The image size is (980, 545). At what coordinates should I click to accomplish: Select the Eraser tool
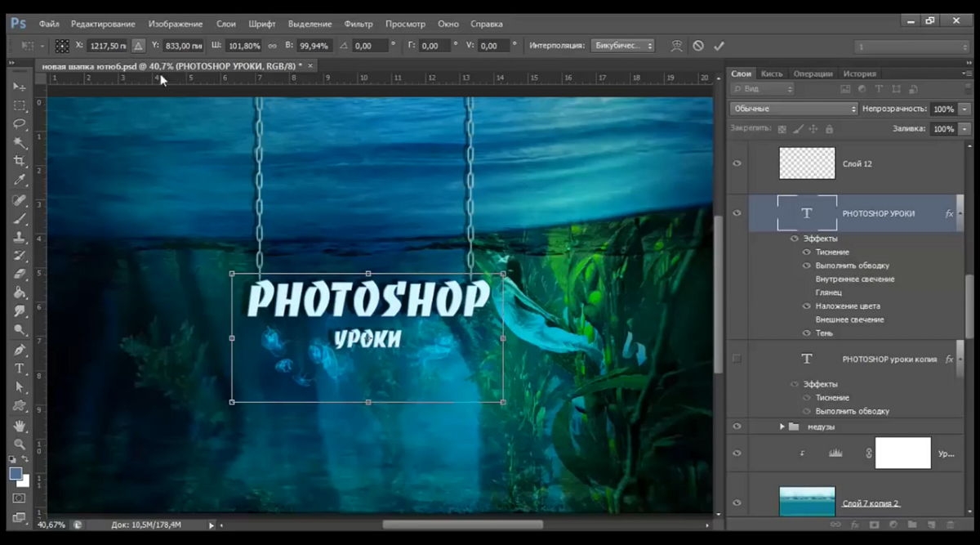pyautogui.click(x=19, y=275)
